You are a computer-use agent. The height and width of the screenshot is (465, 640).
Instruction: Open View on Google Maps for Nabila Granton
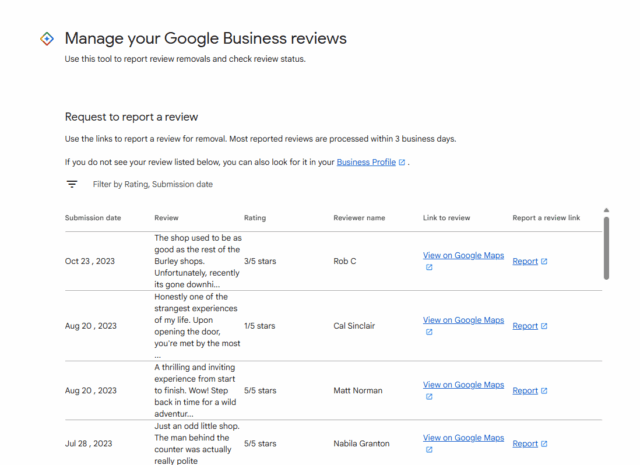463,438
